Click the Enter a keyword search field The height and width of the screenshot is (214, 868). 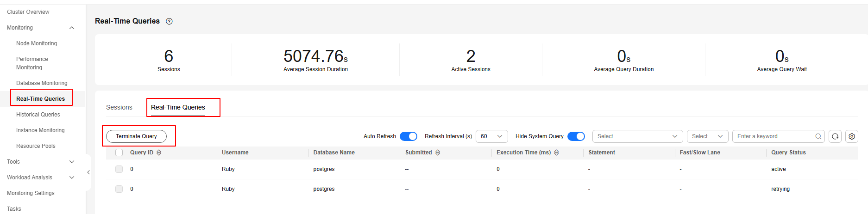click(774, 136)
